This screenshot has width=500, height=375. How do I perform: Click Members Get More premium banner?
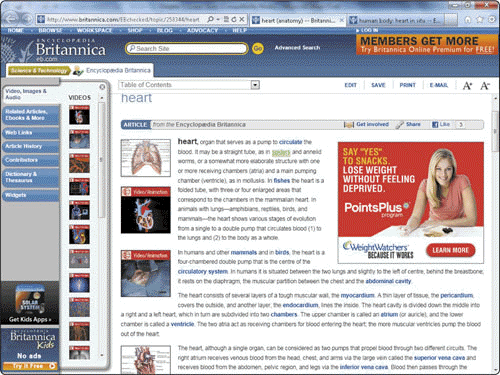[x=427, y=45]
